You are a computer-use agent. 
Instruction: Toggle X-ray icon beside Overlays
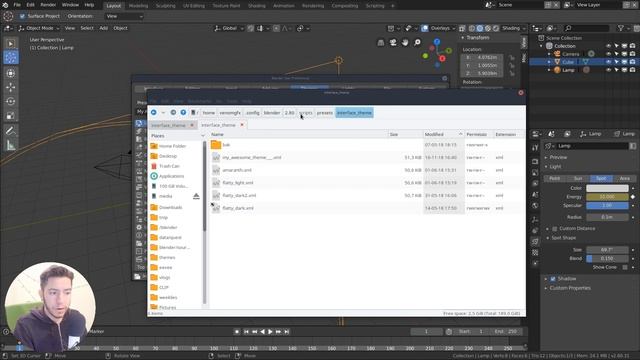tap(462, 28)
